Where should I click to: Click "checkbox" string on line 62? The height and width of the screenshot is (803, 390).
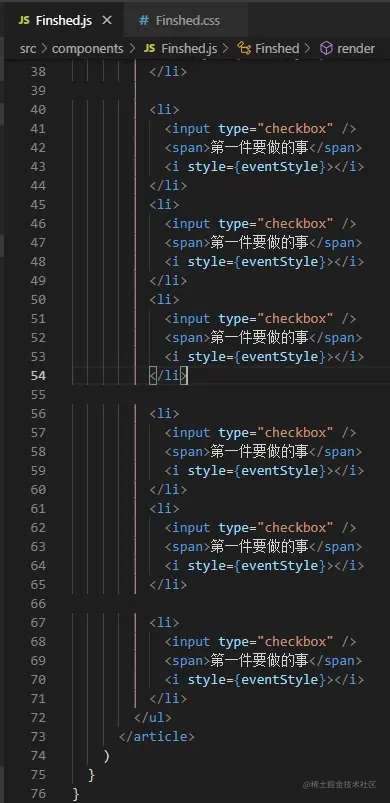295,527
